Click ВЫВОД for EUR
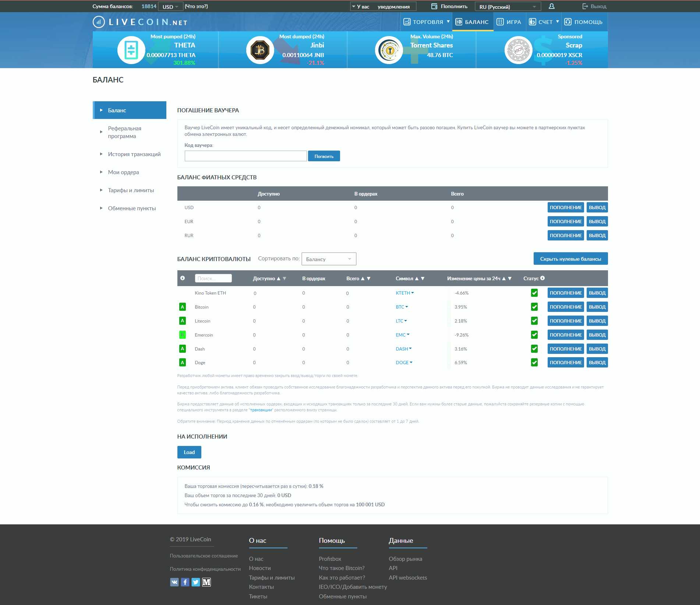Screen dimensions: 700x605 597,221
